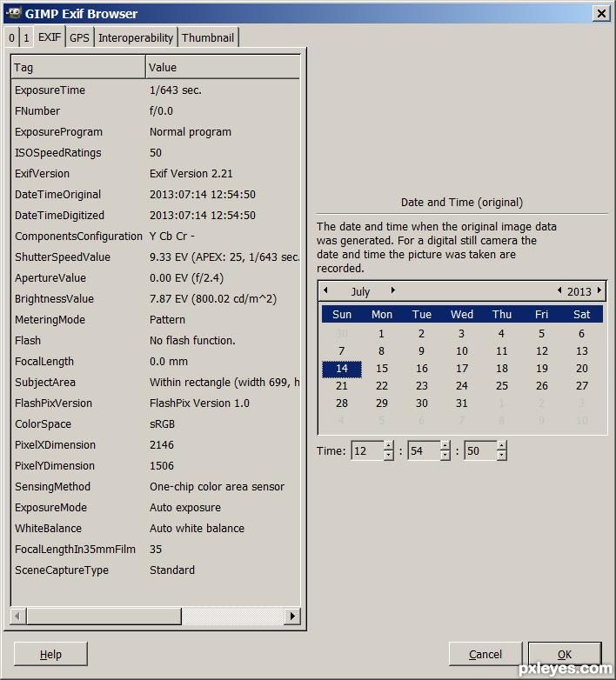Select the EXIF tab
616x680 pixels.
[50, 37]
